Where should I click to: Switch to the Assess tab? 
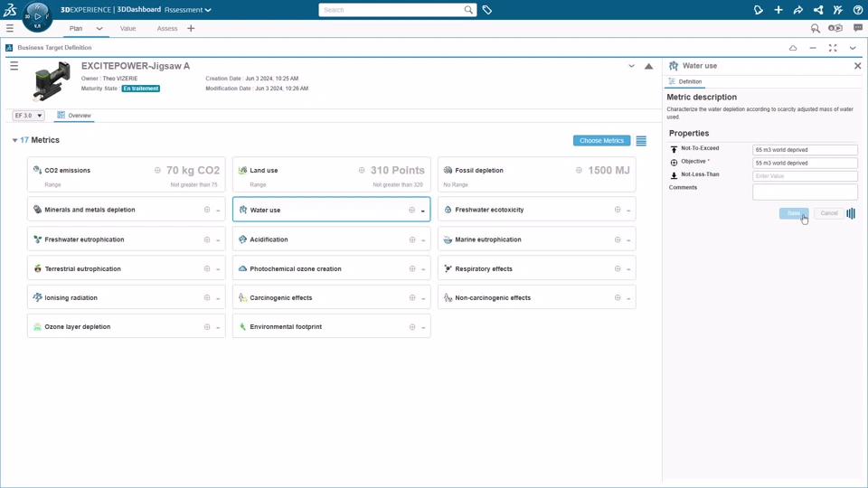click(167, 28)
